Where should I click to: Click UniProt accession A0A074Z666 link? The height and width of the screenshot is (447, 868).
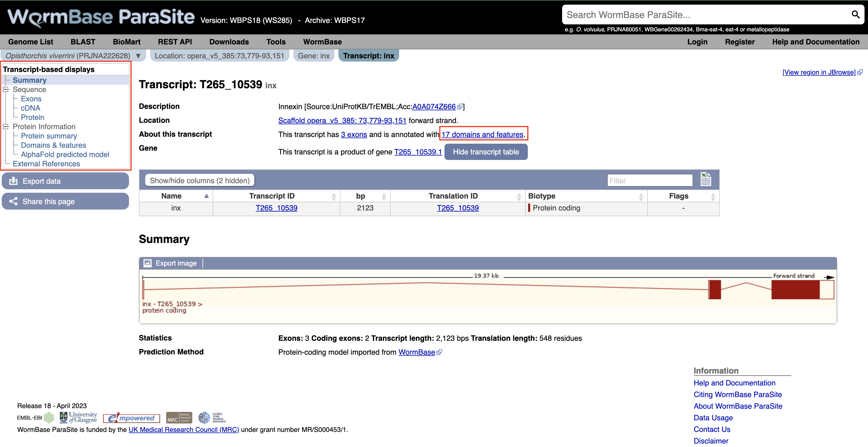pyautogui.click(x=434, y=107)
